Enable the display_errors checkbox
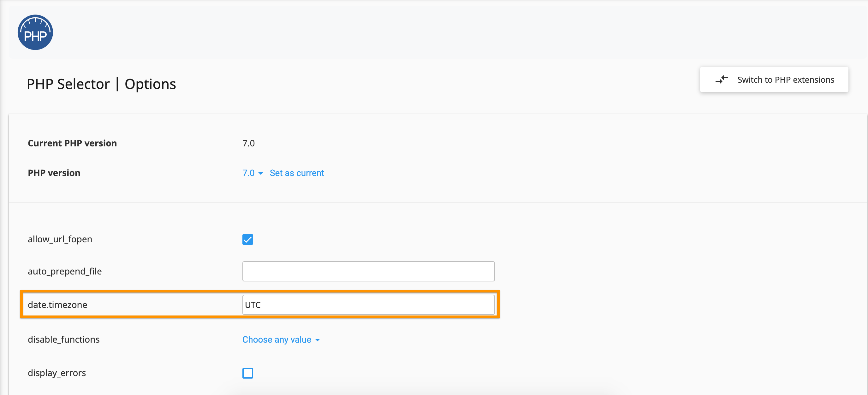Viewport: 868px width, 395px height. click(248, 373)
